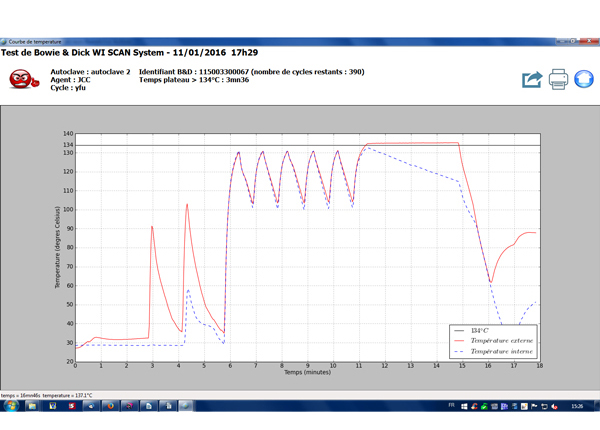Click the minimize window button
The width and height of the screenshot is (600, 430).
click(x=561, y=41)
